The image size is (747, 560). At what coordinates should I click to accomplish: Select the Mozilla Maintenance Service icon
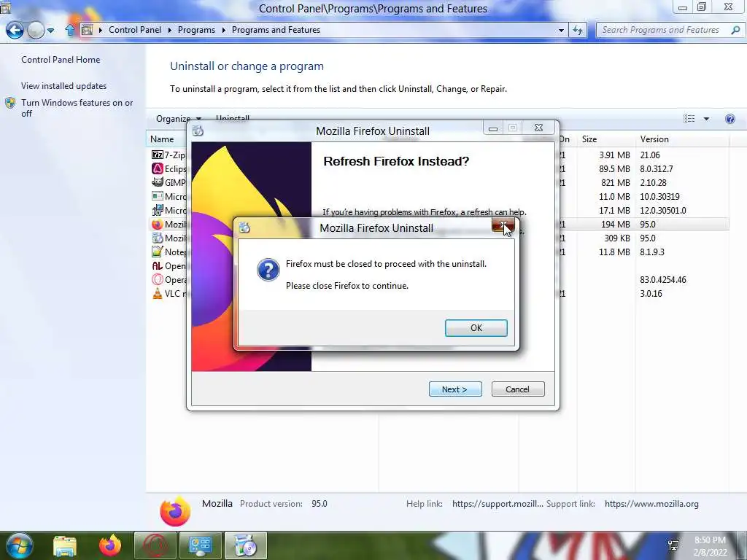pos(158,238)
